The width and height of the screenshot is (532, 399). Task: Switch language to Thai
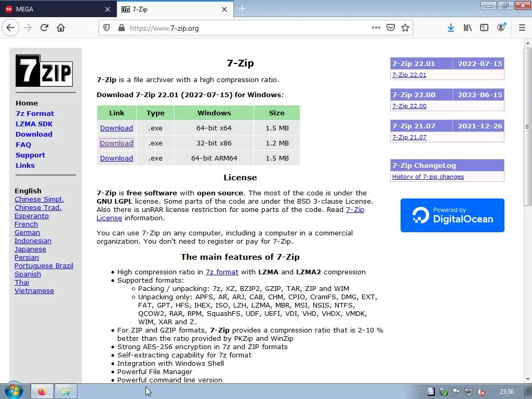[x=22, y=283]
